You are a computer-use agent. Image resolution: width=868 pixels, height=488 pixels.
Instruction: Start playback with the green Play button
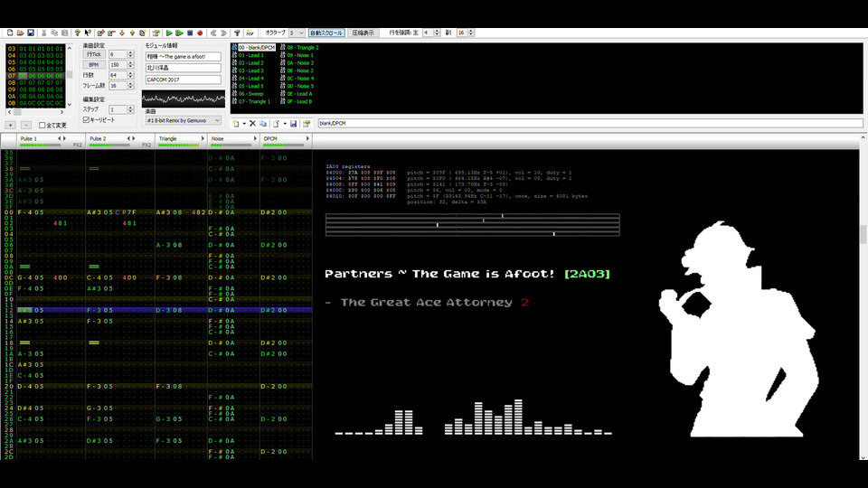click(x=169, y=33)
